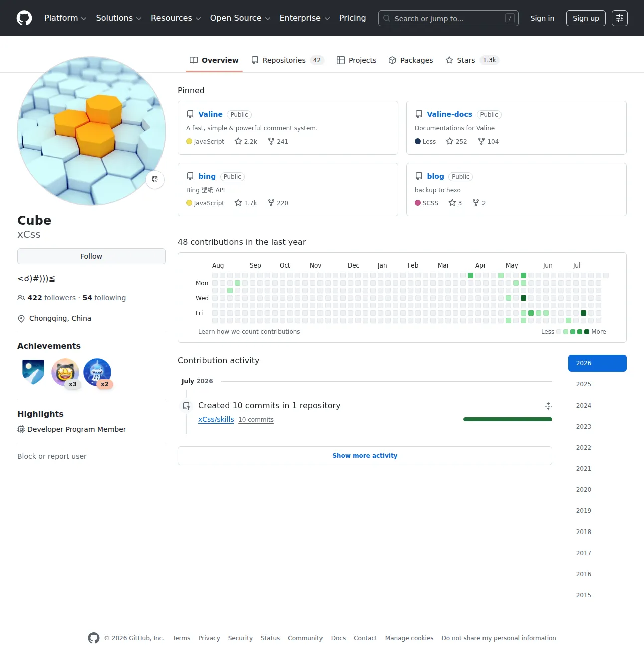
Task: Open the footer Docs link
Action: click(x=338, y=638)
